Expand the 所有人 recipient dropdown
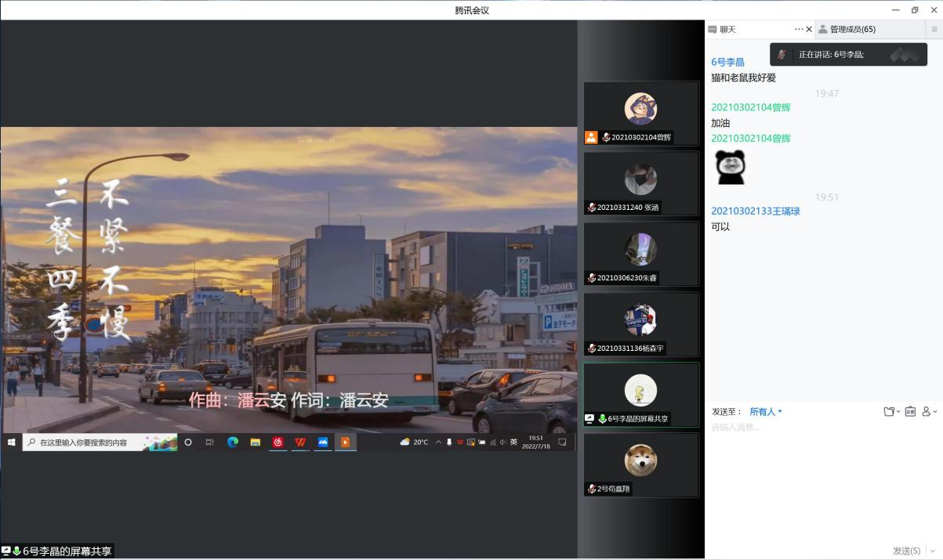The width and height of the screenshot is (943, 560). tap(766, 411)
